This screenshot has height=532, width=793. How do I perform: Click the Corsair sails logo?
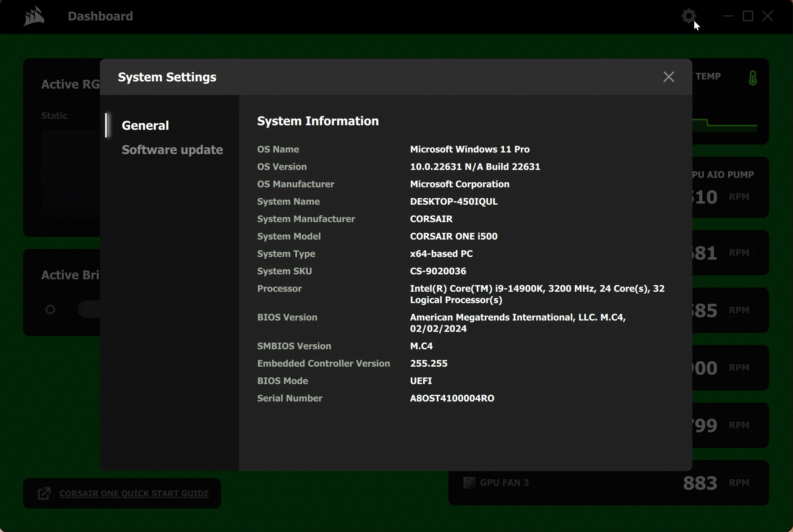34,16
